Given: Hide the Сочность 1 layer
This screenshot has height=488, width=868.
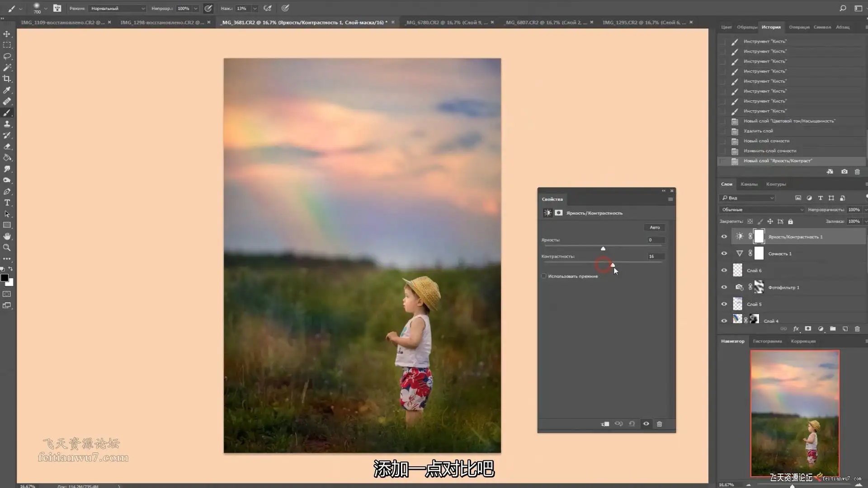Looking at the screenshot, I should tap(724, 253).
